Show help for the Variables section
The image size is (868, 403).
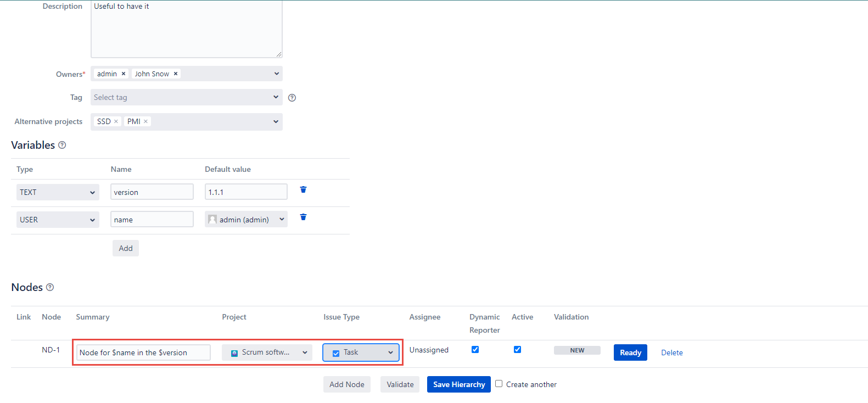point(62,145)
